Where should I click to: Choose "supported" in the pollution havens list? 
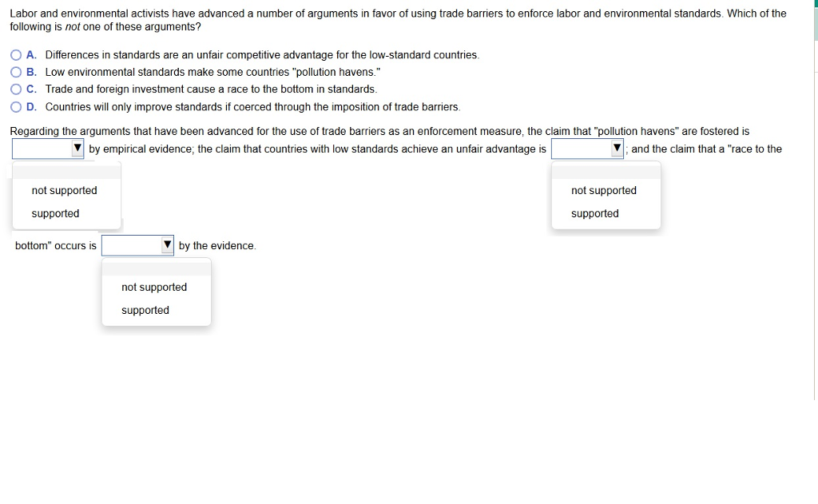click(56, 214)
